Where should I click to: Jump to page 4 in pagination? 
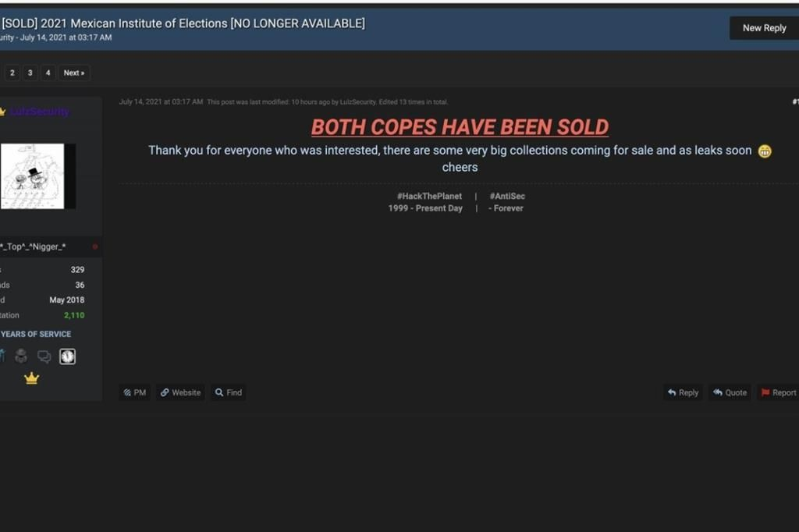48,73
